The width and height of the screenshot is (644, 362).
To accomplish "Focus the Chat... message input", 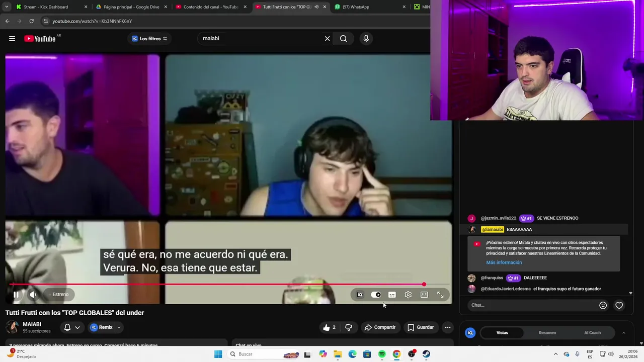I will coord(532,305).
